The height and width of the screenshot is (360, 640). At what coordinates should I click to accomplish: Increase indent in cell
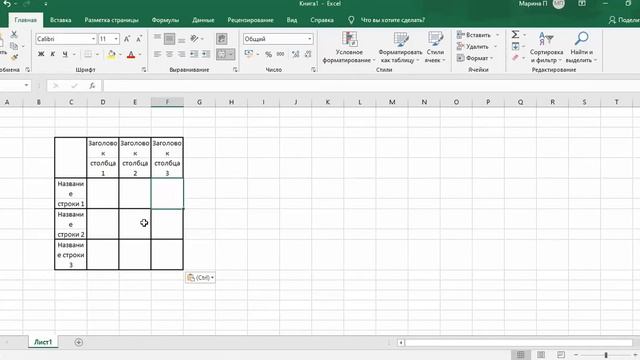click(x=206, y=54)
